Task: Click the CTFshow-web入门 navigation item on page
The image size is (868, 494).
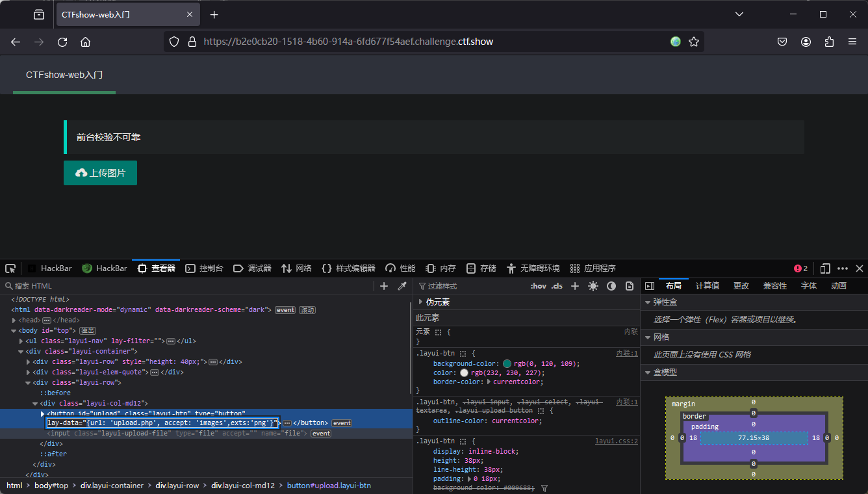Action: [64, 75]
